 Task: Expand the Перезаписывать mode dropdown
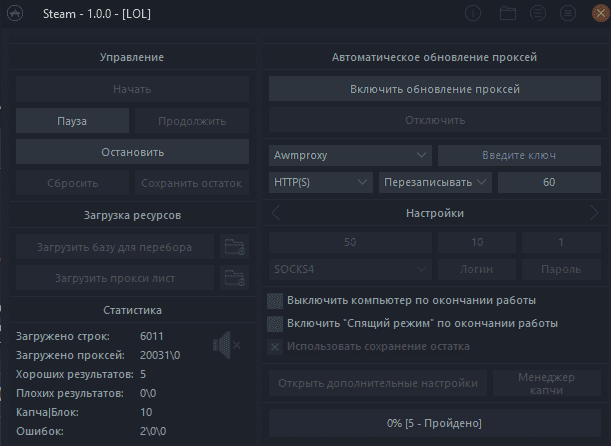(435, 182)
